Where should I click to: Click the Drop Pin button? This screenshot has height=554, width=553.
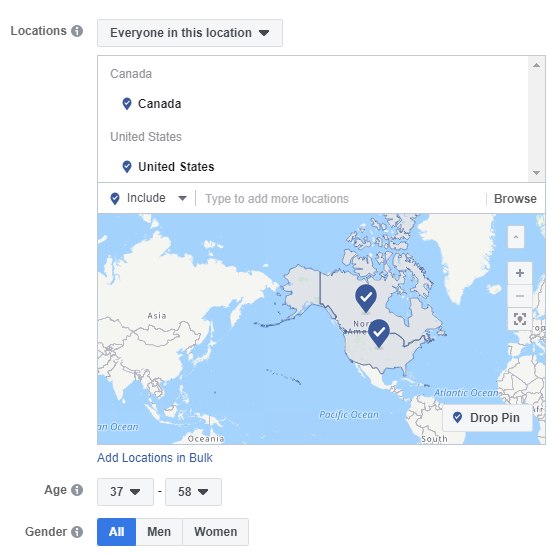487,418
